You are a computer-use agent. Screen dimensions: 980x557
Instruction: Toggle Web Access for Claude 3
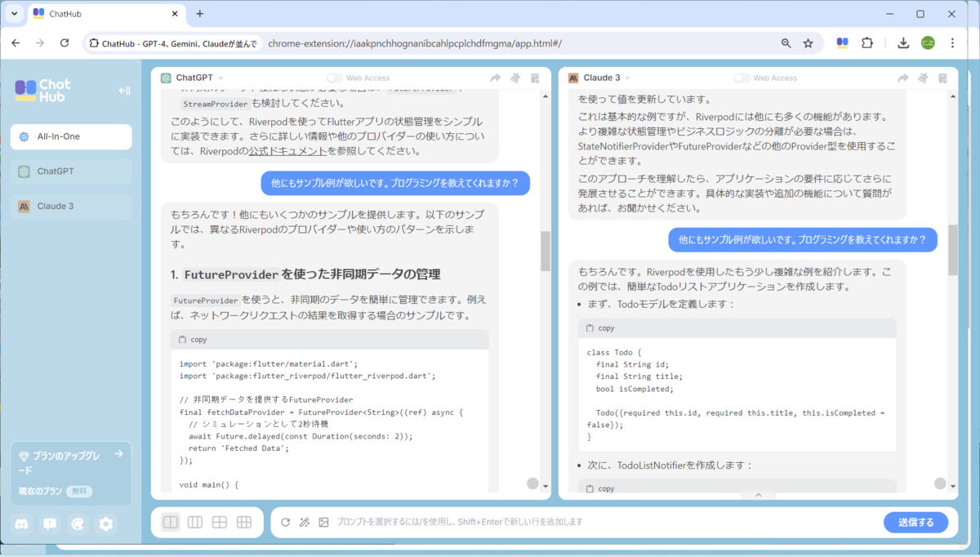point(742,78)
